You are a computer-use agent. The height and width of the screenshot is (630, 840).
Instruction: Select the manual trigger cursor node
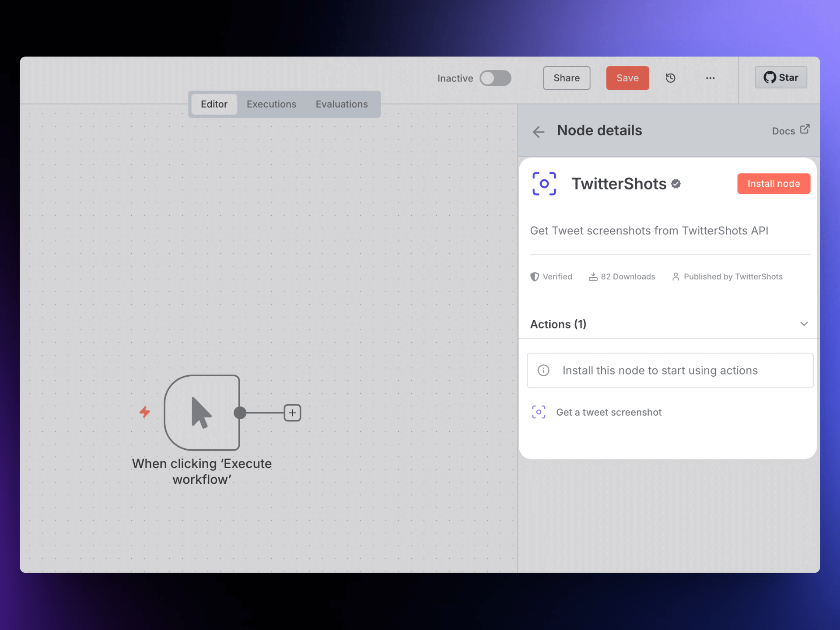[202, 413]
